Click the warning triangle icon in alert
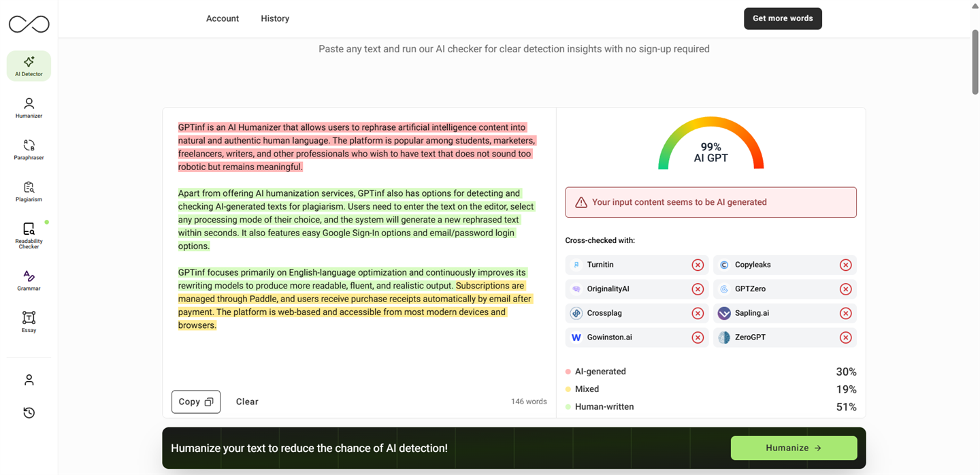 [581, 202]
